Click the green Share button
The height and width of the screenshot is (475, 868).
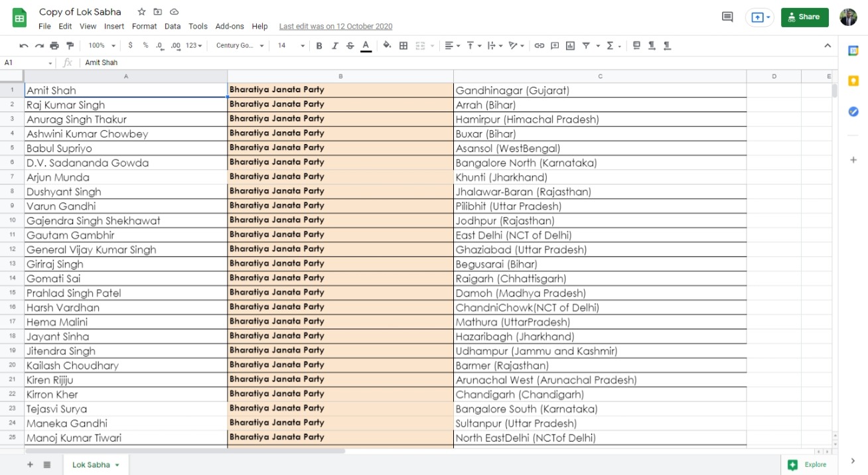coord(804,17)
